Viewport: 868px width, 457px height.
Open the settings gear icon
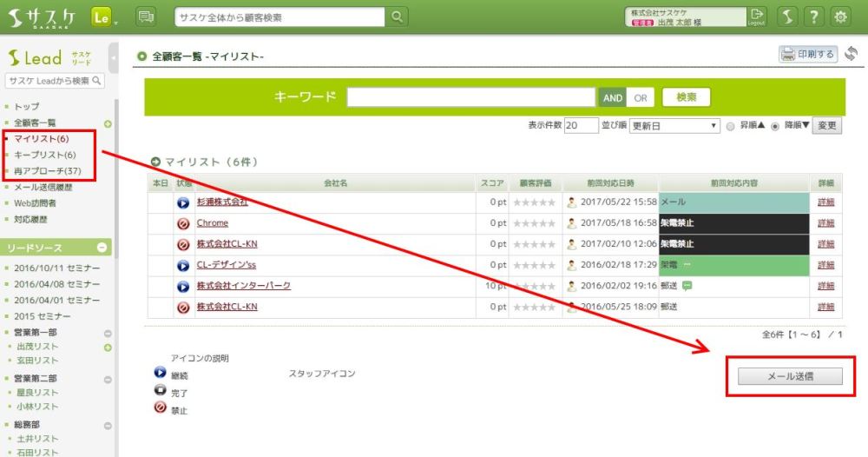click(840, 17)
